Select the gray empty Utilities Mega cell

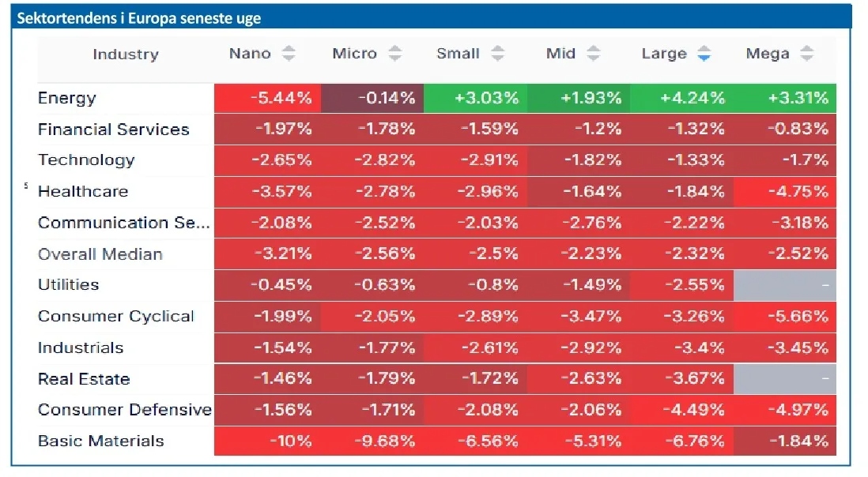point(784,285)
